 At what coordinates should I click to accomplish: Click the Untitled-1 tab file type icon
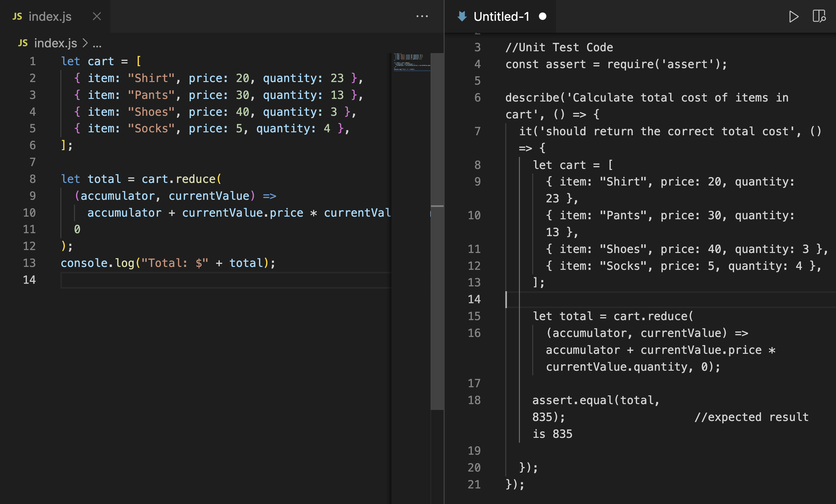pos(462,16)
